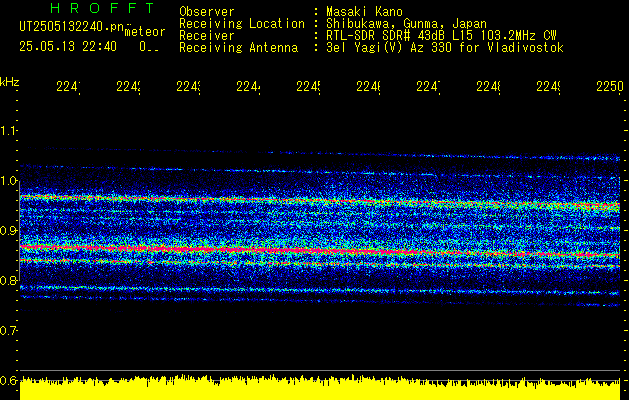Click the 2249 time marker
629x400 pixels.
(548, 86)
